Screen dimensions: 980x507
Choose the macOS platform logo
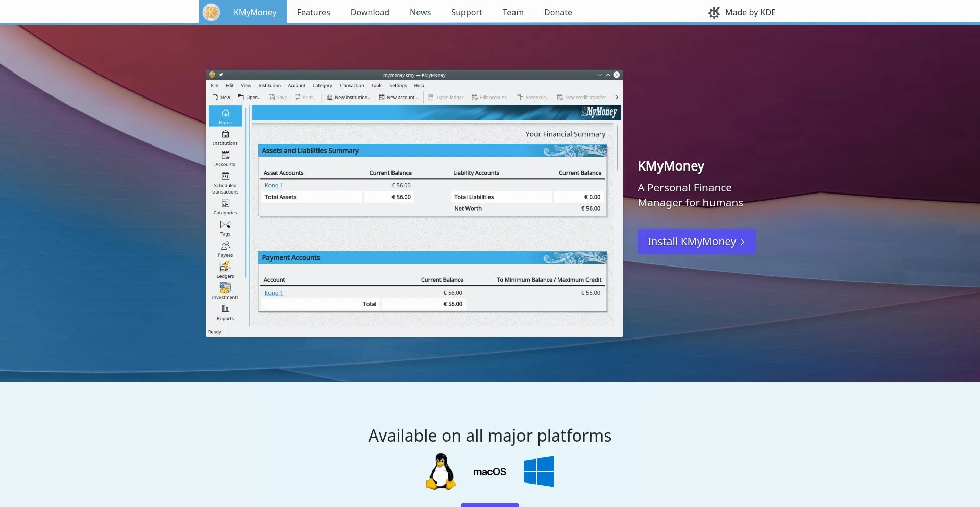[489, 472]
